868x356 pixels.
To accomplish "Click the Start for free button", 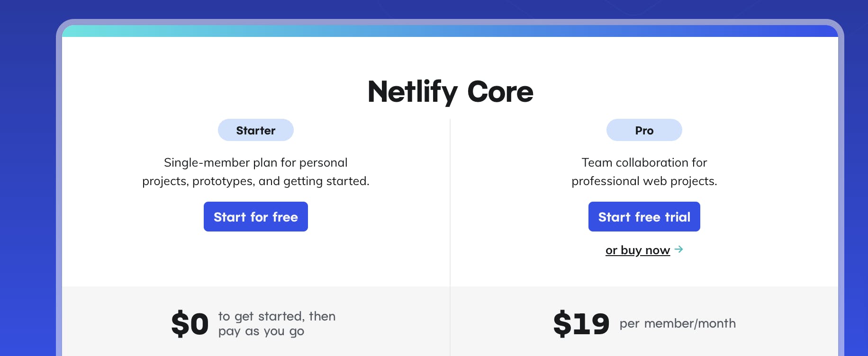I will click(x=255, y=217).
